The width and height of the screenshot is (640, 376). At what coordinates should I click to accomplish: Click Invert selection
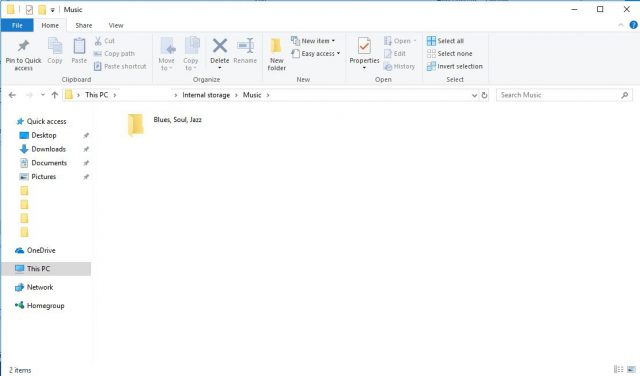pyautogui.click(x=454, y=66)
